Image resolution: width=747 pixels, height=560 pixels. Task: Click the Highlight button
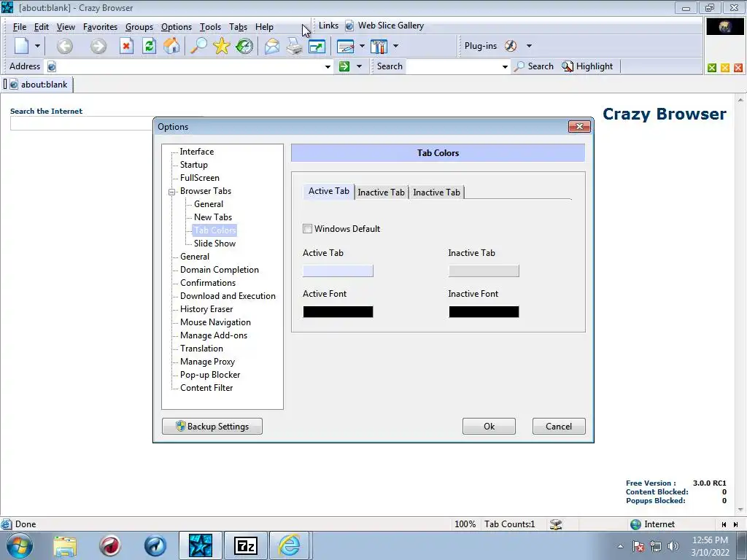tap(587, 66)
